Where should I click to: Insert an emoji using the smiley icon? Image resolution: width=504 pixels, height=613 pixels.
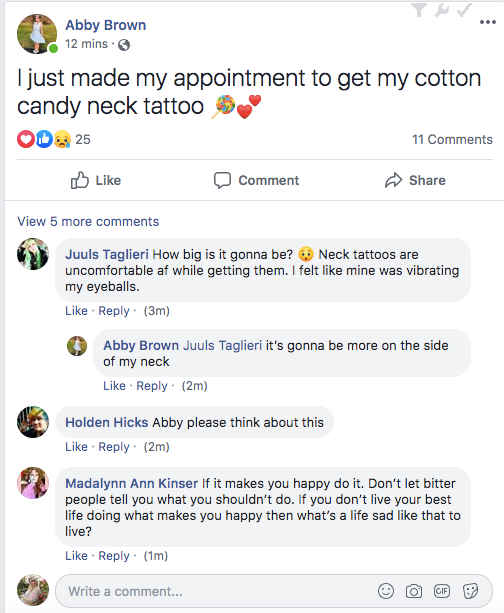pyautogui.click(x=386, y=591)
